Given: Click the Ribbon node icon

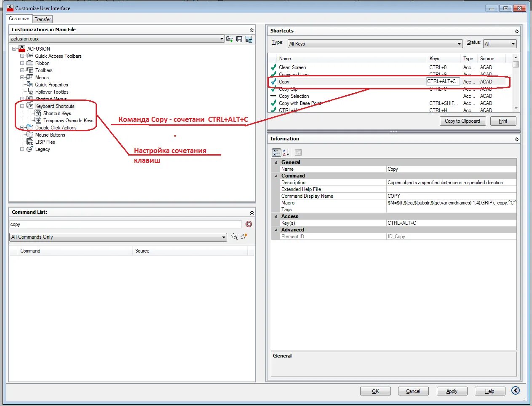Looking at the screenshot, I should (x=30, y=63).
